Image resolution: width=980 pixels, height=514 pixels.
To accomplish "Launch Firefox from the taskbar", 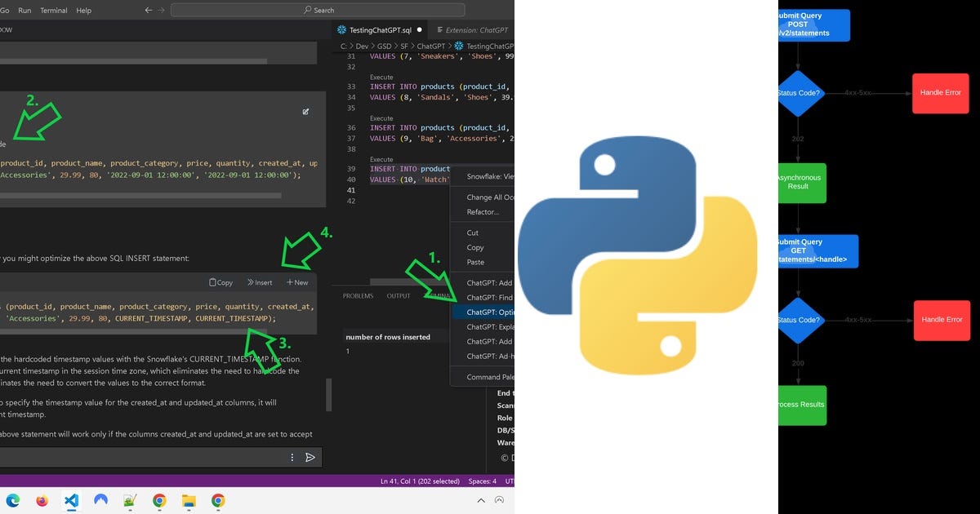I will point(42,500).
